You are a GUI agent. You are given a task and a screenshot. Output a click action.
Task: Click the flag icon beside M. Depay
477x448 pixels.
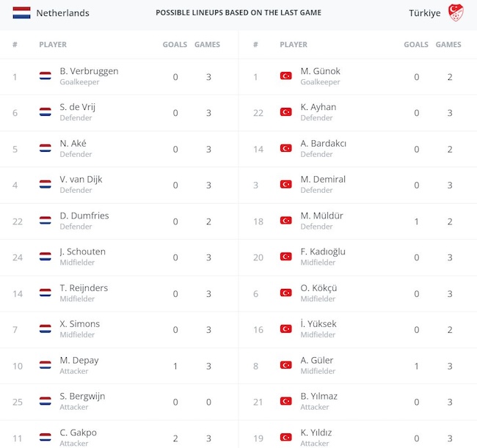pos(45,365)
